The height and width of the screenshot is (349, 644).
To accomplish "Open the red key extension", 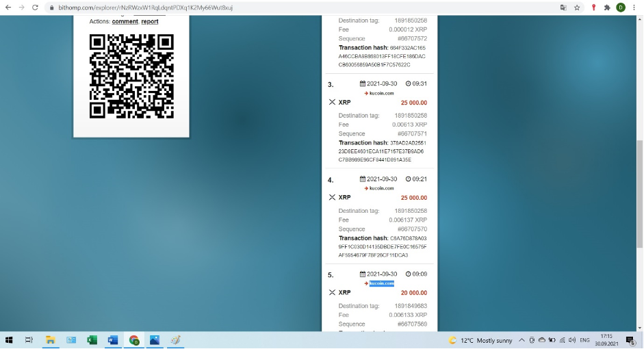I will 593,8.
